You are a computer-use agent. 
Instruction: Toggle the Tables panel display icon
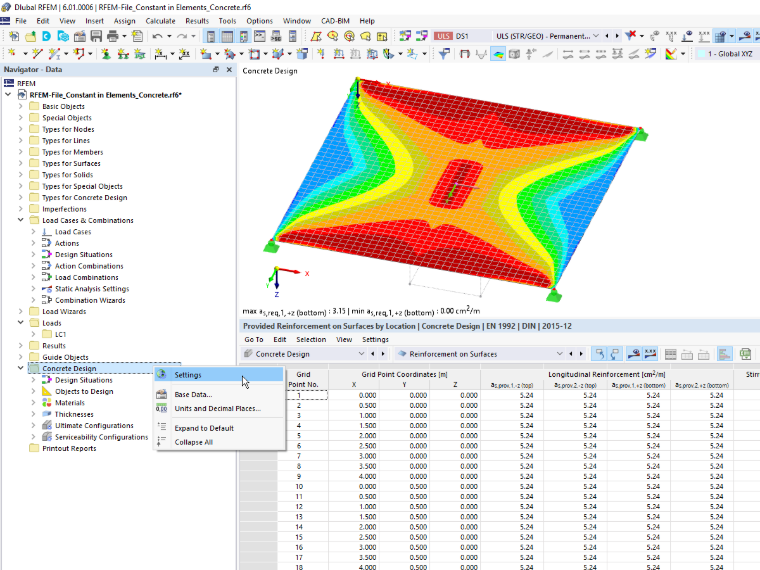tap(227, 36)
